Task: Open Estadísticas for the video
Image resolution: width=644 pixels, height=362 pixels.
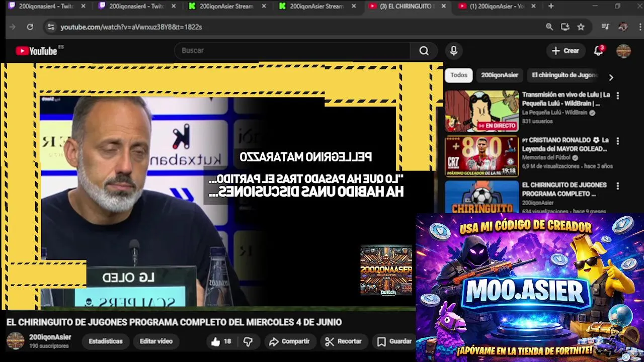Action: point(106,341)
